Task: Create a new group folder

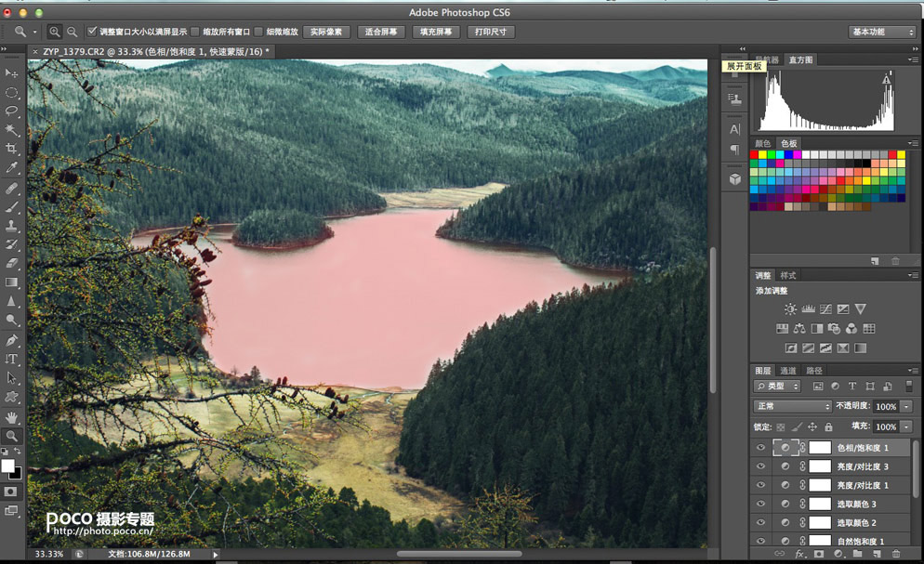Action: coord(857,554)
